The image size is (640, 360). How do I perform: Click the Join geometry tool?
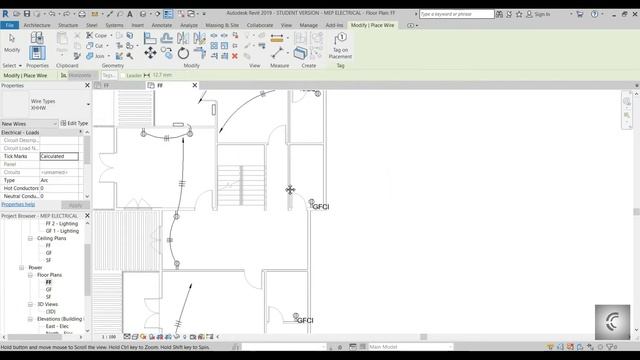point(96,56)
